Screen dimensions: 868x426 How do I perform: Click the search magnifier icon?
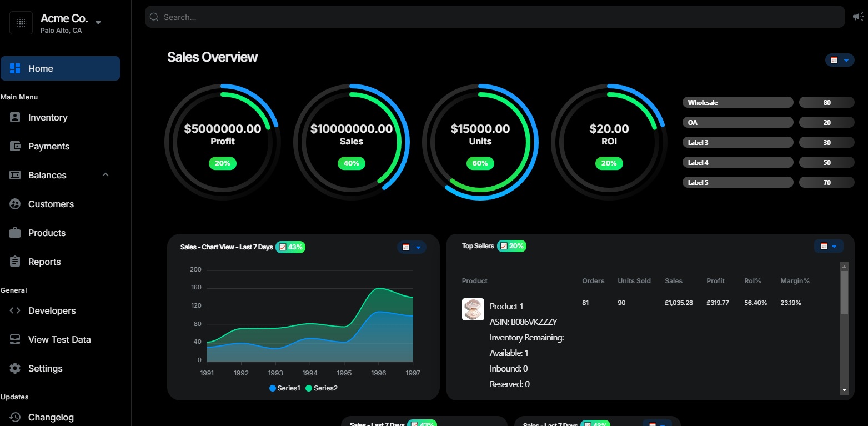coord(154,17)
